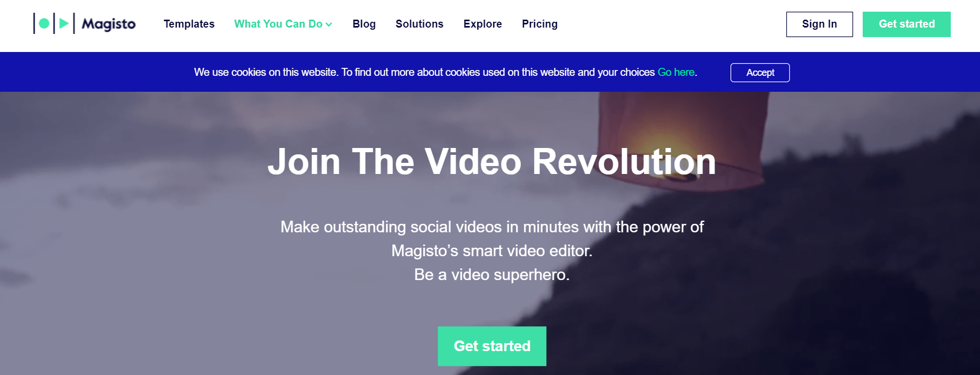Click the large hero Get started button
This screenshot has height=375, width=980.
point(492,346)
